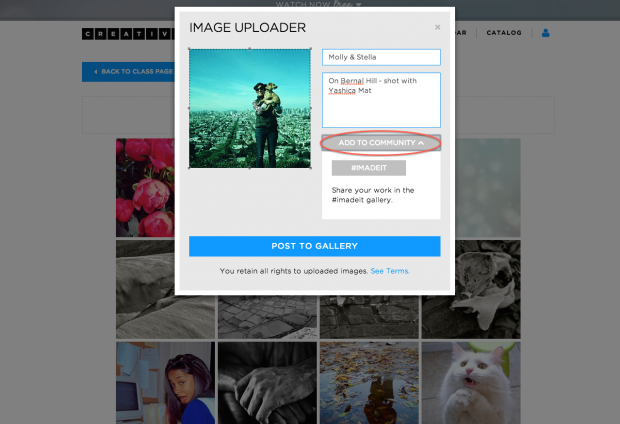Click the uploaded photo preview

coord(250,108)
